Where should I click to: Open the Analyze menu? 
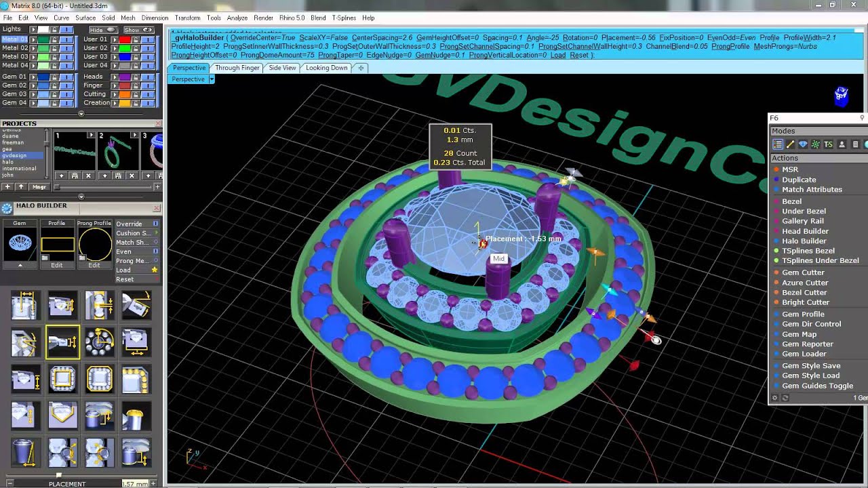pyautogui.click(x=237, y=18)
